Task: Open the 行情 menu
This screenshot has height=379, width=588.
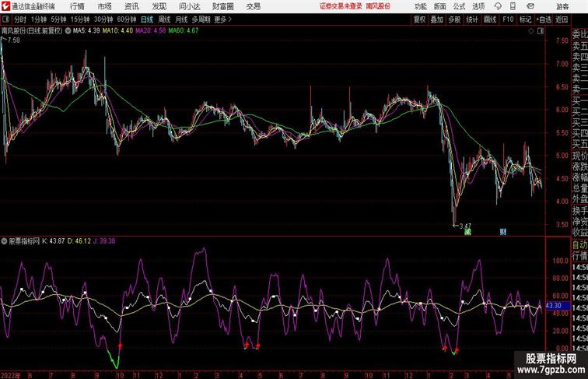Action: coord(77,6)
